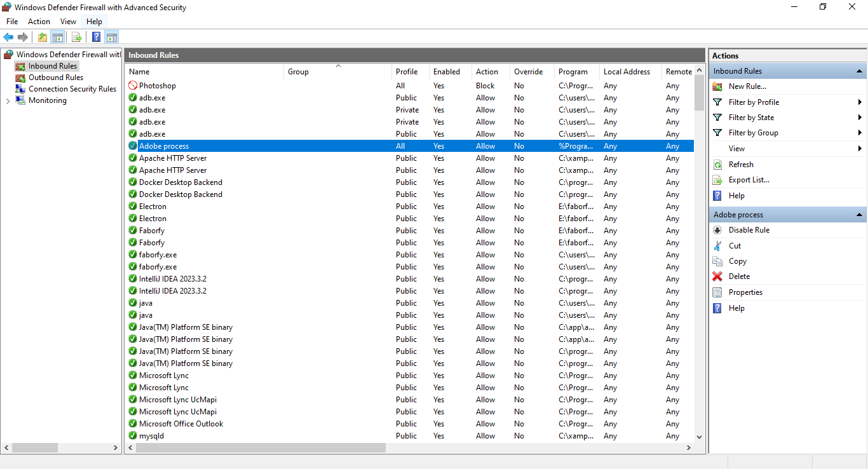Click the red blocked icon beside Photoshop rule
Viewport: 868px width, 469px height.
tap(133, 86)
